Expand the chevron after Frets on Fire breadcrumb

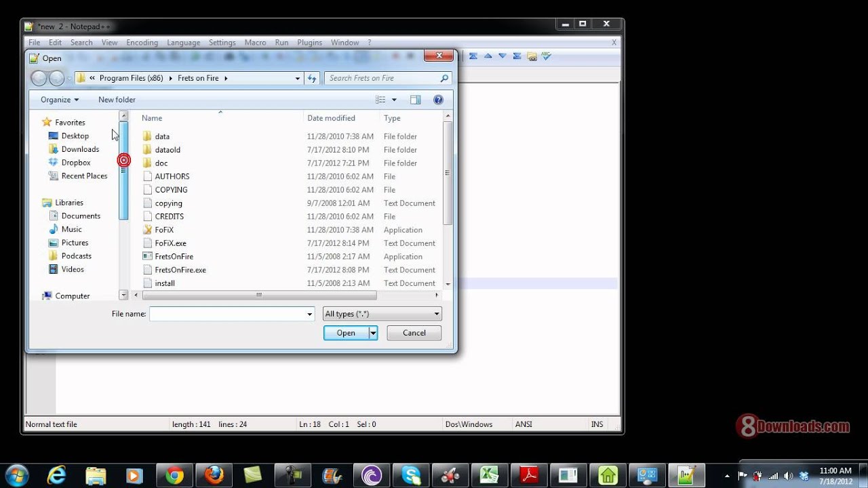(226, 79)
